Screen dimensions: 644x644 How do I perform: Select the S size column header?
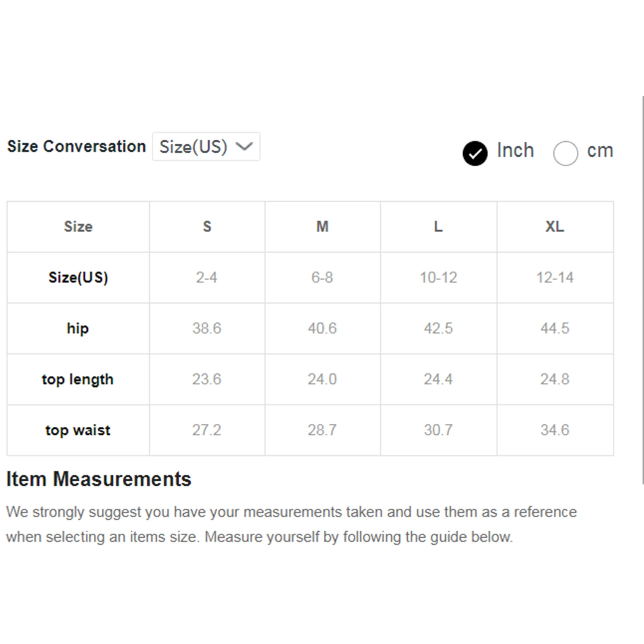(x=207, y=227)
